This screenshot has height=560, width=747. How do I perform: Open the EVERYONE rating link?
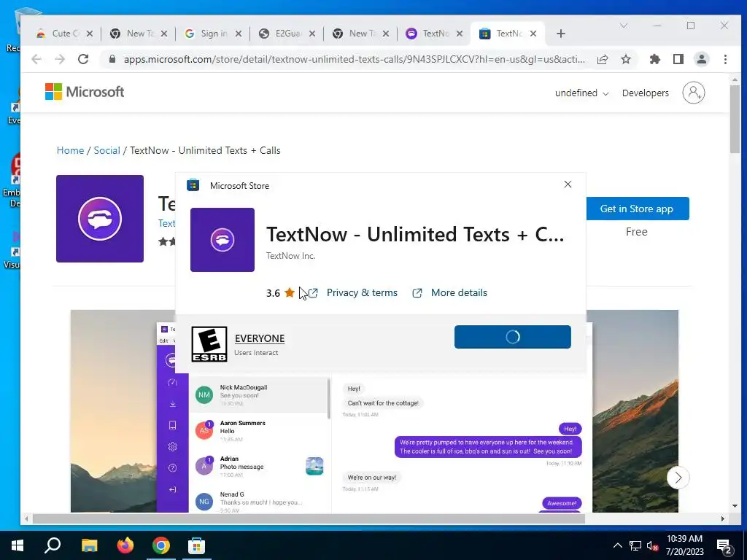coord(260,338)
